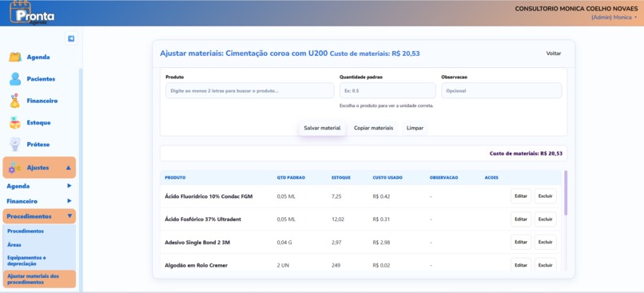Click Ácido Fosfórico 37% Ultradent product name
Viewport: 644px width, 293px height.
(x=203, y=219)
